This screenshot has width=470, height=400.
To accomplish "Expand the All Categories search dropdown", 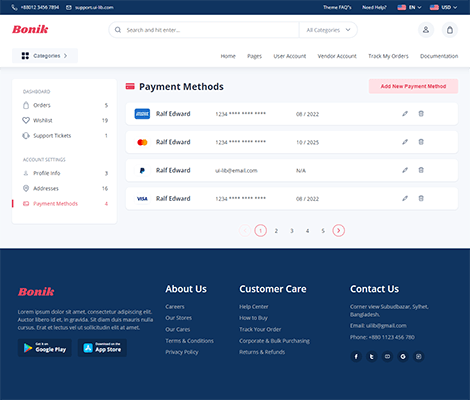I will click(x=328, y=30).
